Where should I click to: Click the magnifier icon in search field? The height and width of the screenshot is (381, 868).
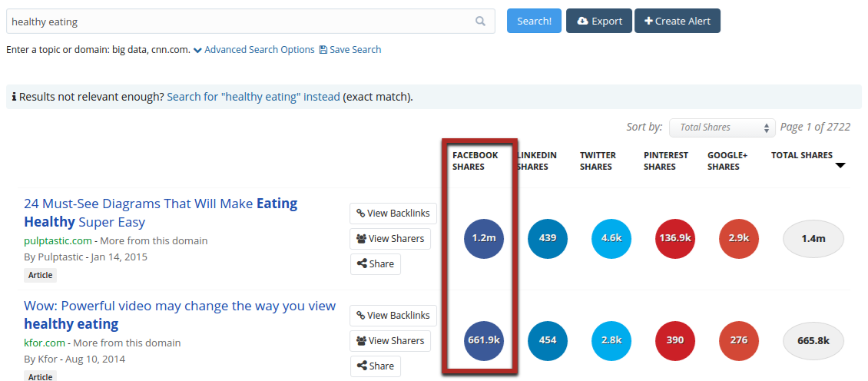pyautogui.click(x=480, y=22)
